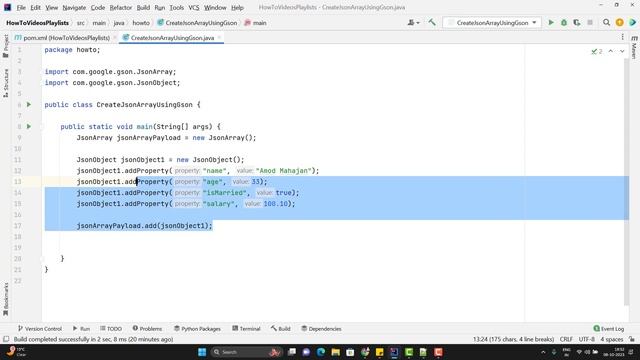
Task: Open the Build menu
Action: pos(143,7)
